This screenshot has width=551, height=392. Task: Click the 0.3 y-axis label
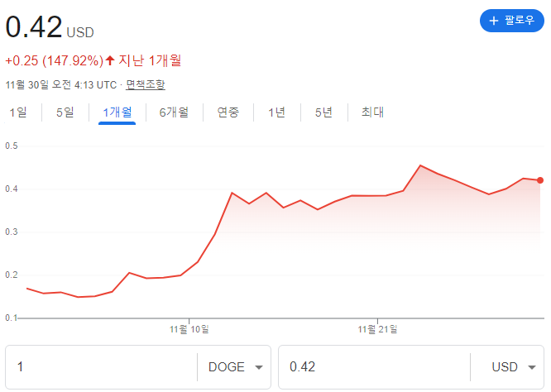click(12, 232)
